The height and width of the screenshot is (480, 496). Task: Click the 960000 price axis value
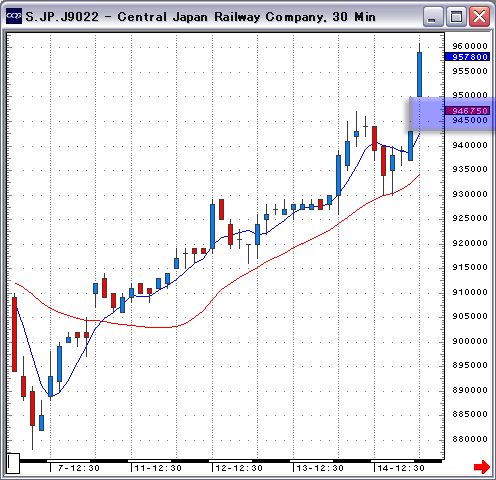pyautogui.click(x=470, y=46)
